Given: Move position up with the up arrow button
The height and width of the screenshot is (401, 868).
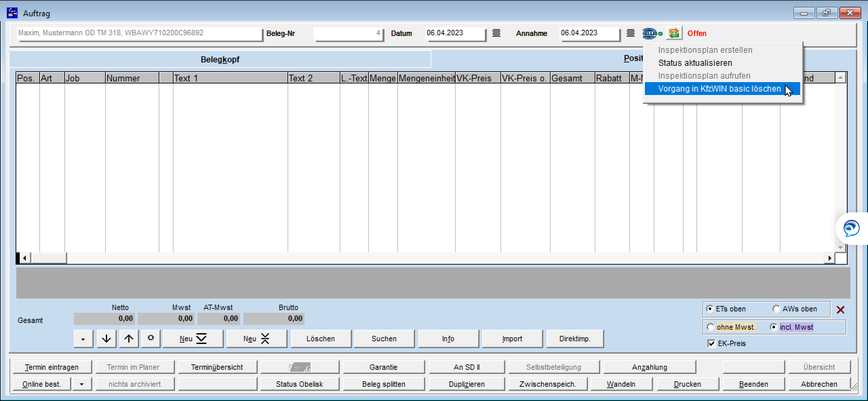Looking at the screenshot, I should pyautogui.click(x=129, y=339).
